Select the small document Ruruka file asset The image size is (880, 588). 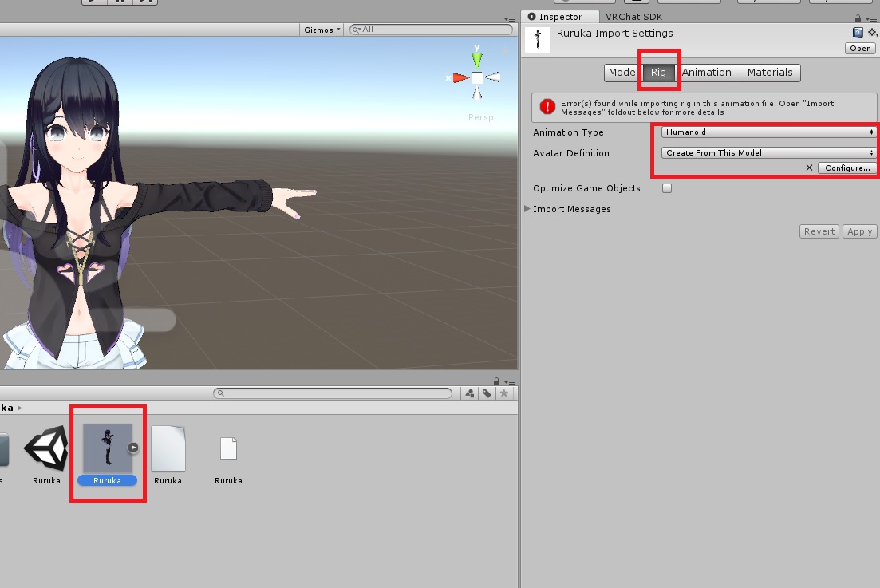(x=228, y=448)
